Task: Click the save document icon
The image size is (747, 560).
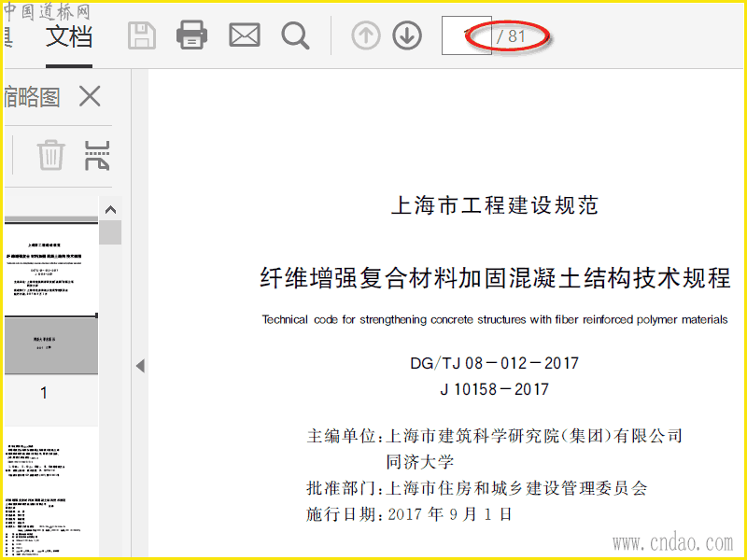Action: pos(142,35)
